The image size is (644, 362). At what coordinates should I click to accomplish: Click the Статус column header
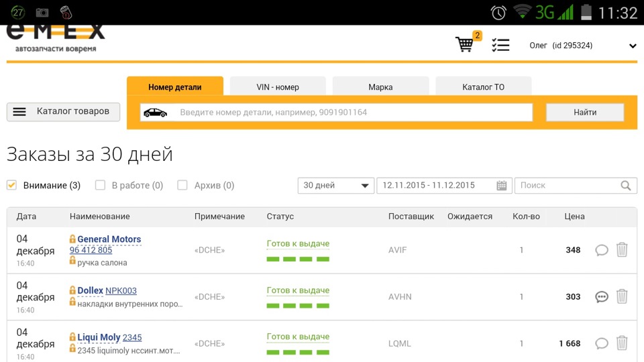[x=280, y=217]
